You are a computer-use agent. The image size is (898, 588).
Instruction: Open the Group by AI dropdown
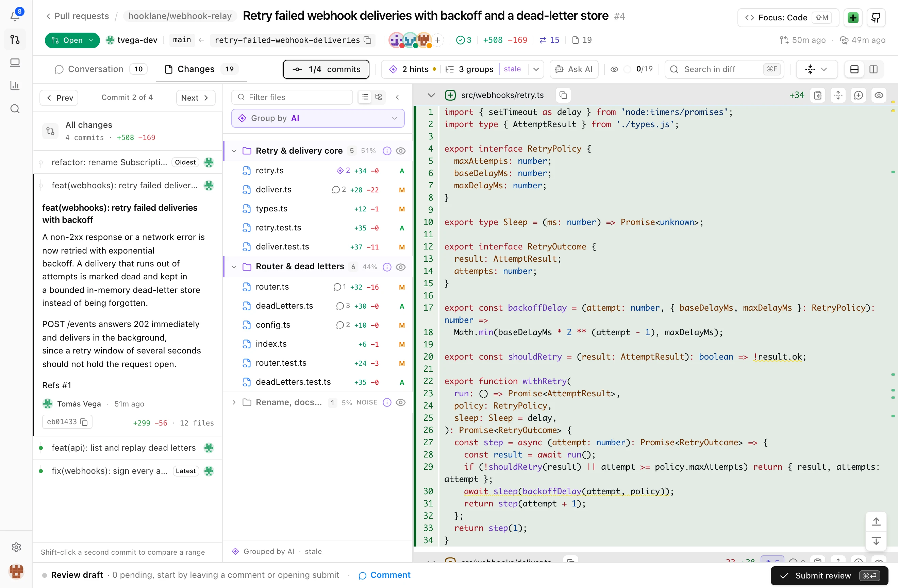[x=318, y=118]
